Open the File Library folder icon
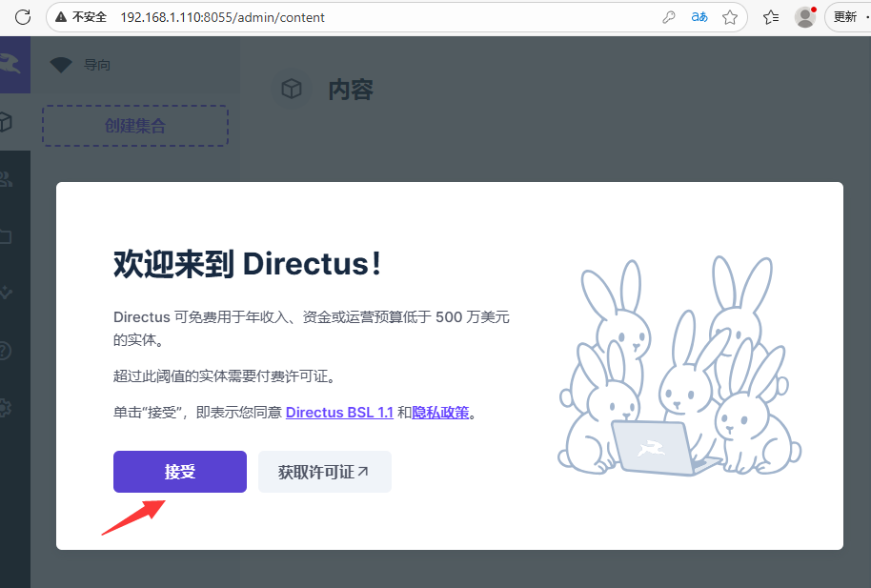This screenshot has height=588, width=871. (6, 236)
